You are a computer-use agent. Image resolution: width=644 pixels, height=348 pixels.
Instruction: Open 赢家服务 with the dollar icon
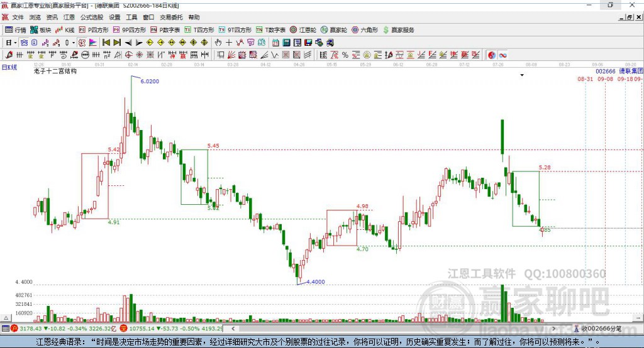[398, 30]
